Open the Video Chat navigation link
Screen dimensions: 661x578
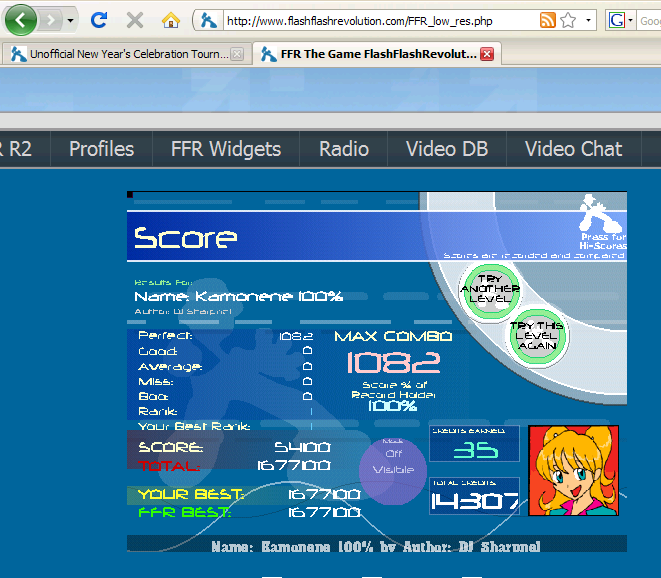coord(573,149)
